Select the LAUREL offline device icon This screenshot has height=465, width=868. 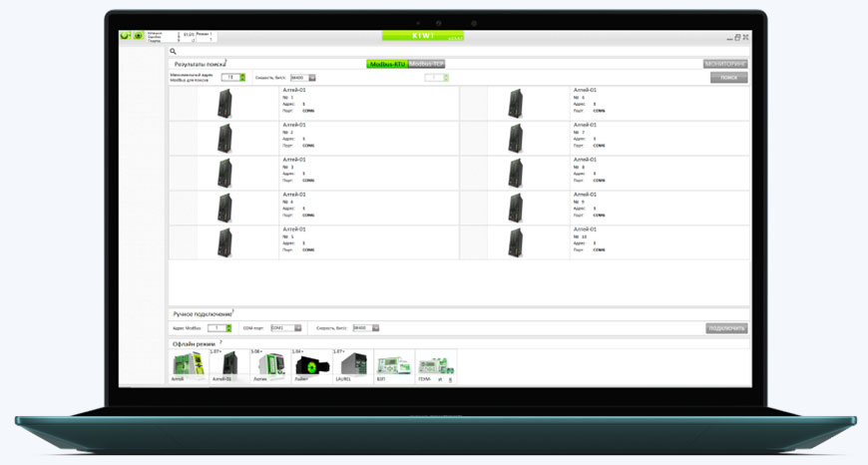point(353,365)
